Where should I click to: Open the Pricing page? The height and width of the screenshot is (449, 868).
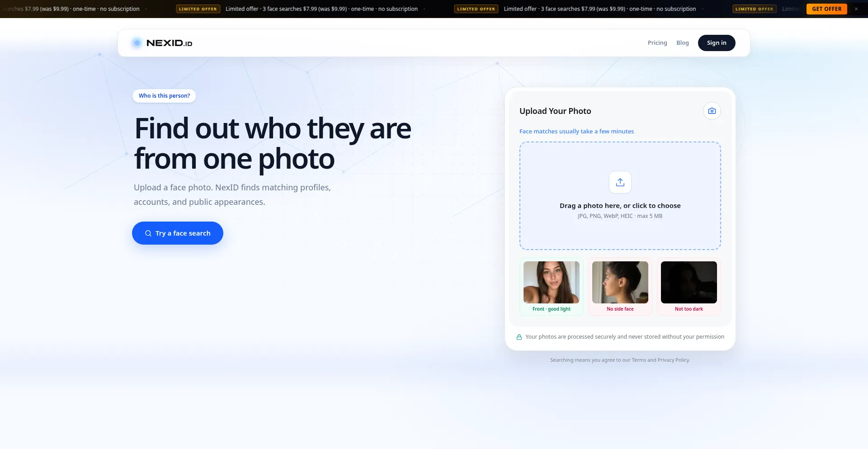point(657,43)
